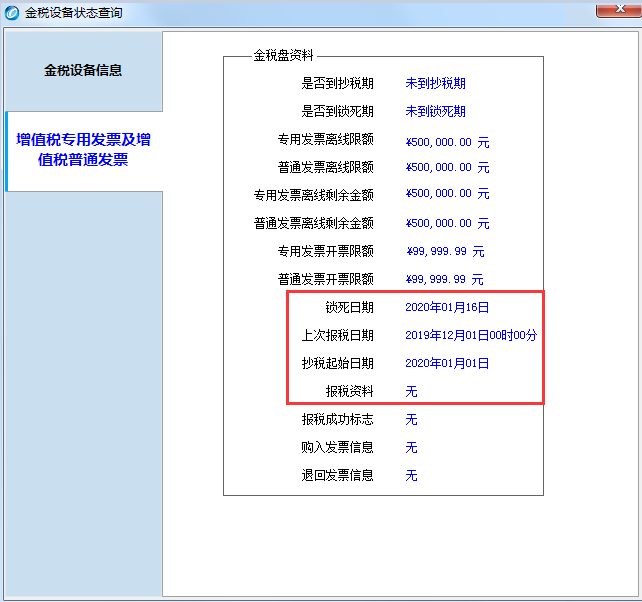Click the 普通发票开票限额 value
The height and width of the screenshot is (602, 642).
[x=444, y=279]
